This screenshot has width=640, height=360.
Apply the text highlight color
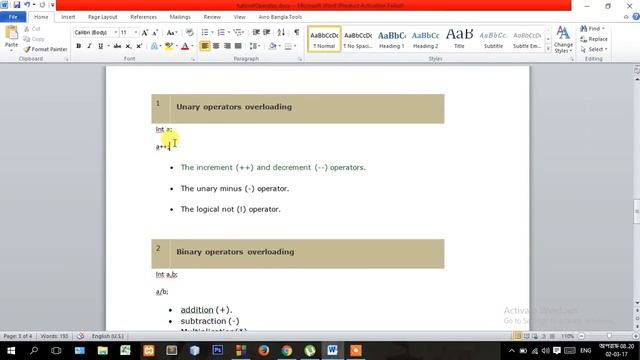click(x=168, y=46)
